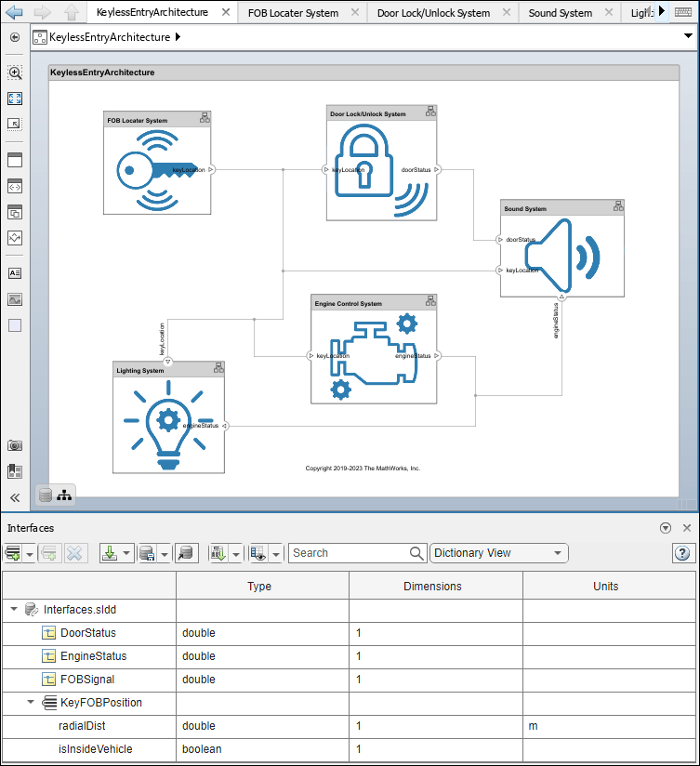
Task: Select the radialDist element row
Action: tap(349, 726)
